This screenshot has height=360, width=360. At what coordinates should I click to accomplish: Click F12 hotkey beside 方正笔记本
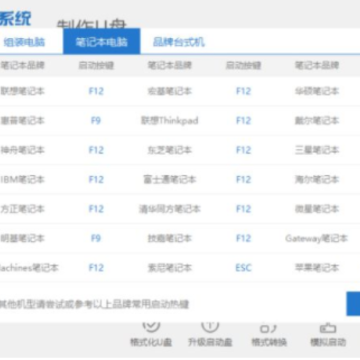coord(96,209)
